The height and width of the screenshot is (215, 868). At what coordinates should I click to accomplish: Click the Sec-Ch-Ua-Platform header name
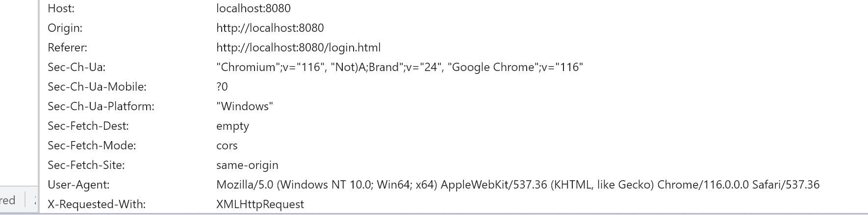pos(101,106)
